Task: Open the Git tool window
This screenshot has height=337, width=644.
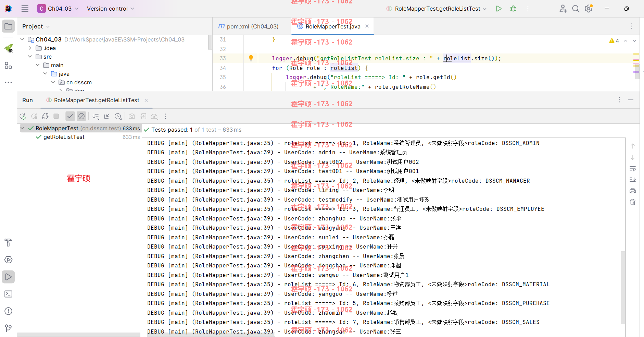Action: [8, 328]
